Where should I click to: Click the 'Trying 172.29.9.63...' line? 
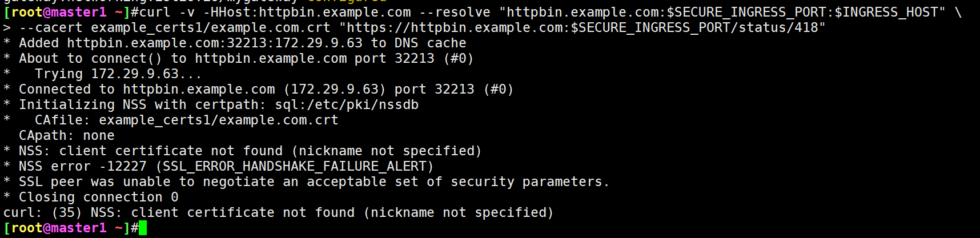point(118,74)
